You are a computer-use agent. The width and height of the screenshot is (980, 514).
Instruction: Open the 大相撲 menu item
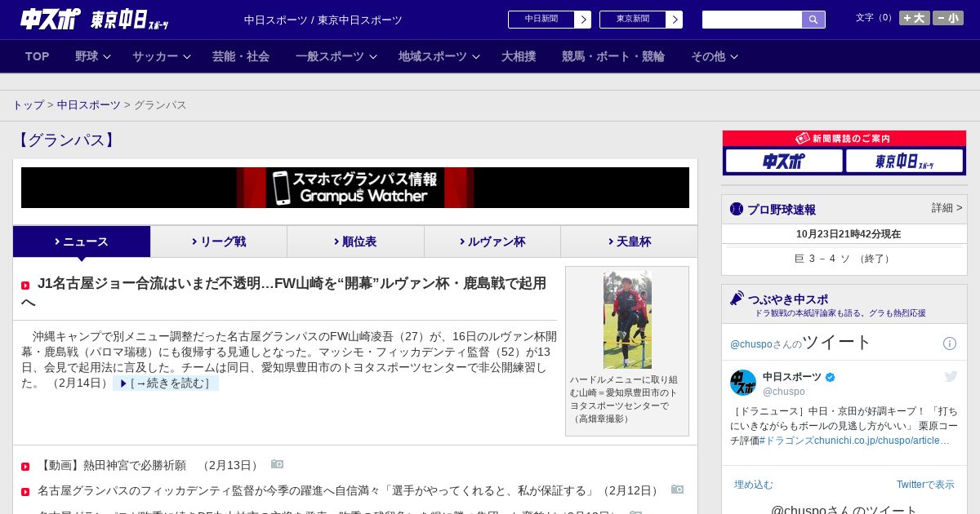coord(519,56)
